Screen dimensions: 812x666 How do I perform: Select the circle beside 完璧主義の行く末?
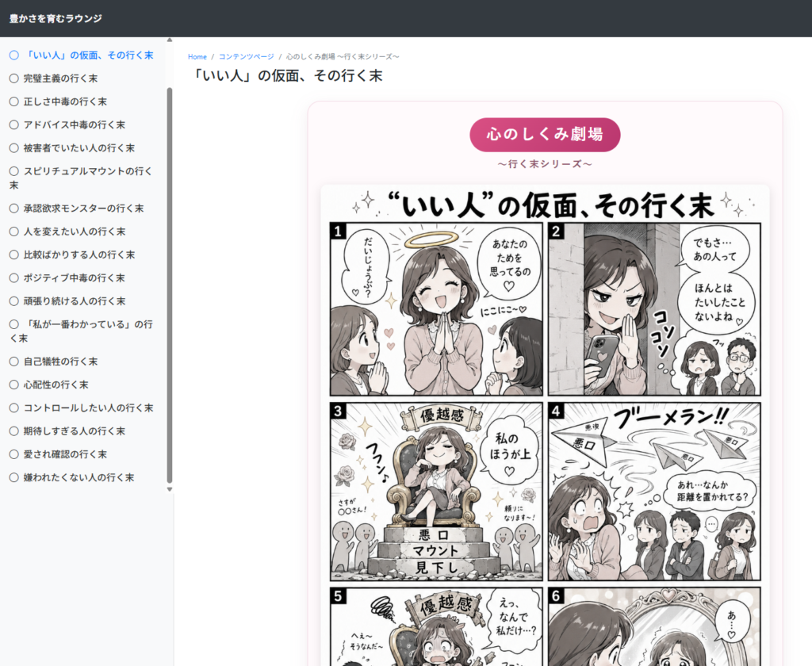[14, 78]
